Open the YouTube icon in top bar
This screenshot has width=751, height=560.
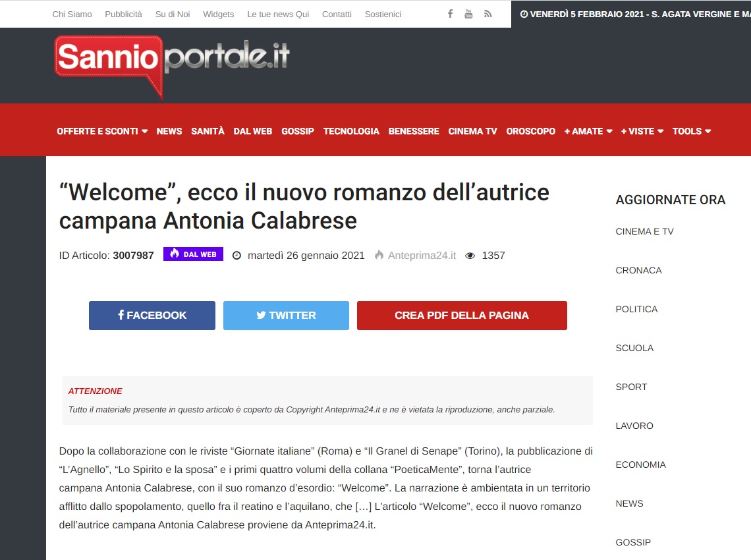pyautogui.click(x=468, y=14)
